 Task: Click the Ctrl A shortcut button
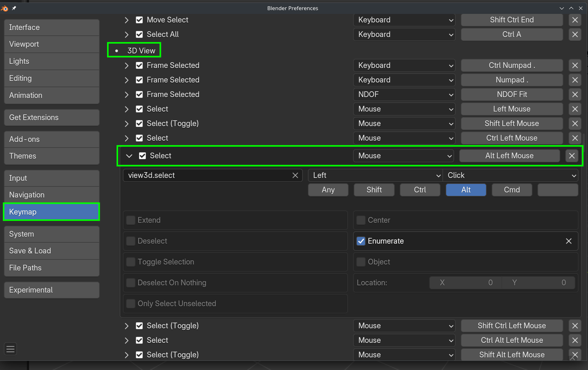pos(512,34)
